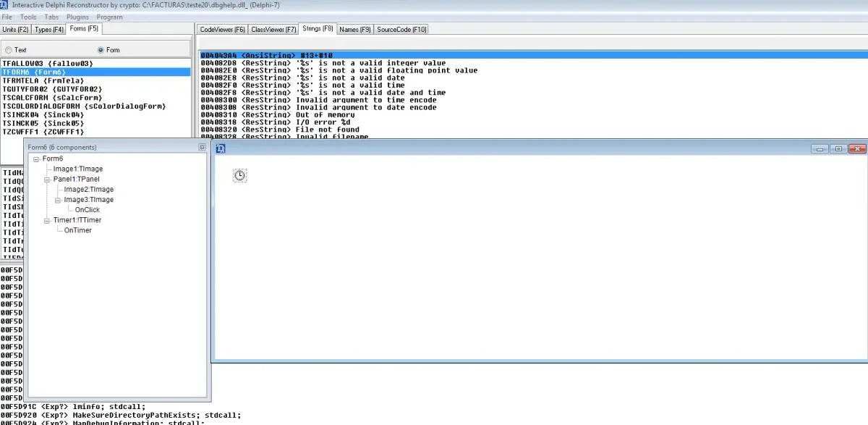Select Image1:TImage in component tree
This screenshot has width=868, height=425.
[x=78, y=169]
